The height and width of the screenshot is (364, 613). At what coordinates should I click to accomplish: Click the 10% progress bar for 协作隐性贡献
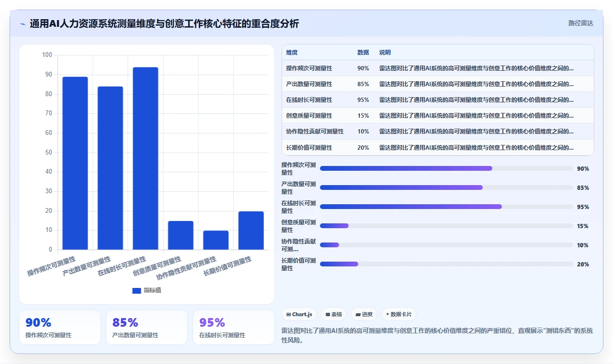click(446, 245)
